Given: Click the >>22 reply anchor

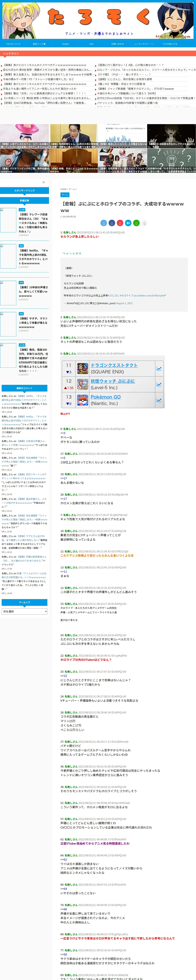Looking at the screenshot, I should (x=64, y=676).
